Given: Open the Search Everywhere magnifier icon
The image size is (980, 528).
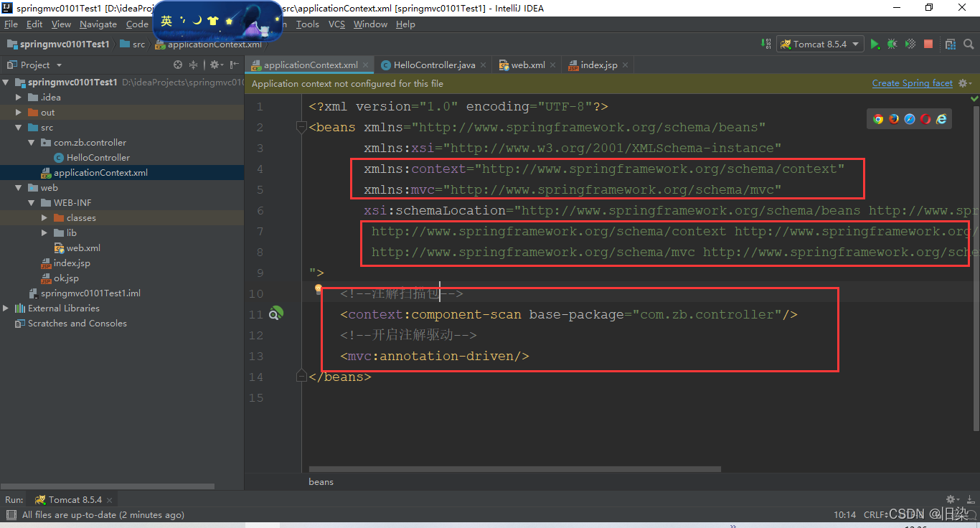Looking at the screenshot, I should [x=968, y=44].
